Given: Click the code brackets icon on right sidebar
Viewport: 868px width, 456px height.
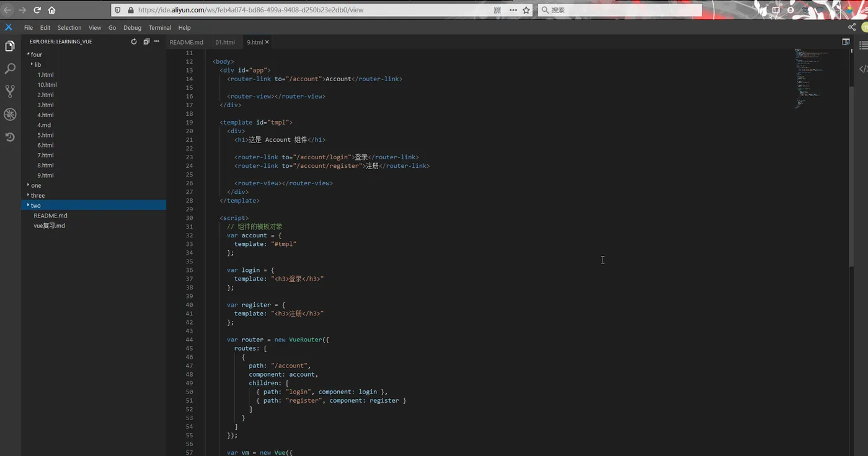Looking at the screenshot, I should (x=863, y=69).
